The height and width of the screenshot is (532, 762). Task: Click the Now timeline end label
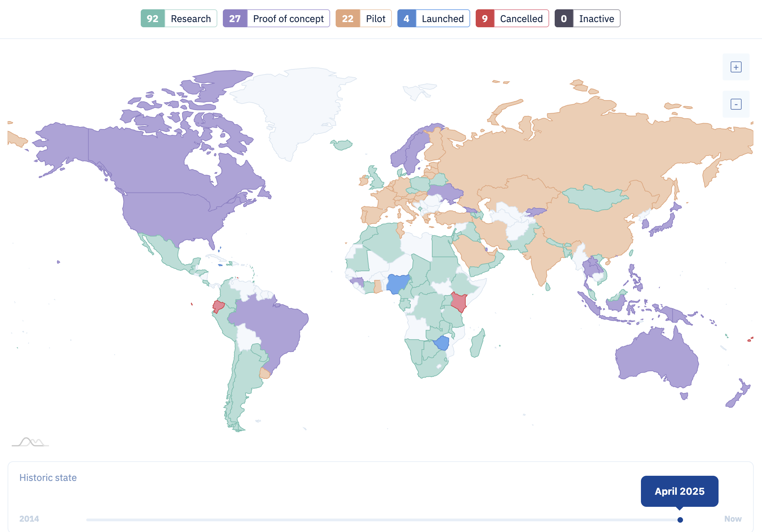[x=733, y=519]
